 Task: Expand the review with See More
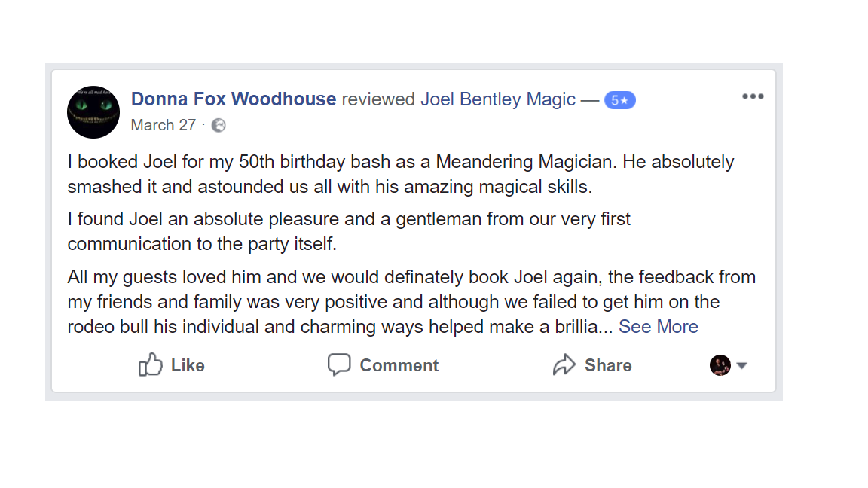click(x=658, y=327)
